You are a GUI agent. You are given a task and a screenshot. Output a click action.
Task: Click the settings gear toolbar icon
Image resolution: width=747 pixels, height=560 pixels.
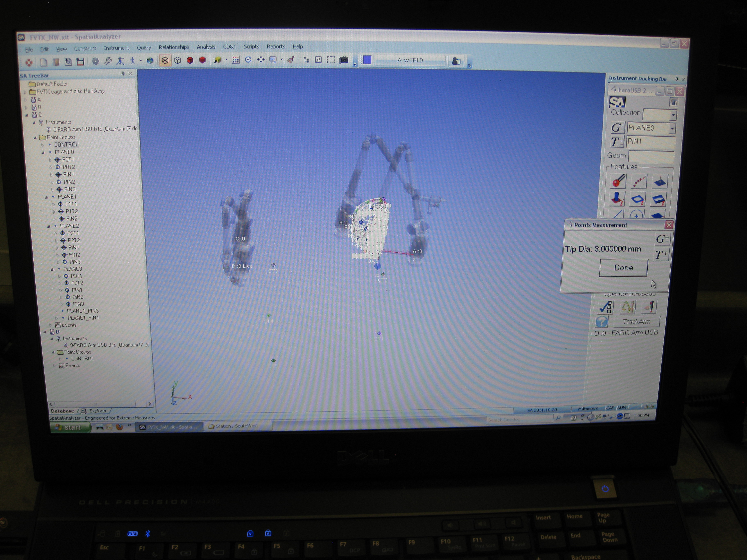95,61
